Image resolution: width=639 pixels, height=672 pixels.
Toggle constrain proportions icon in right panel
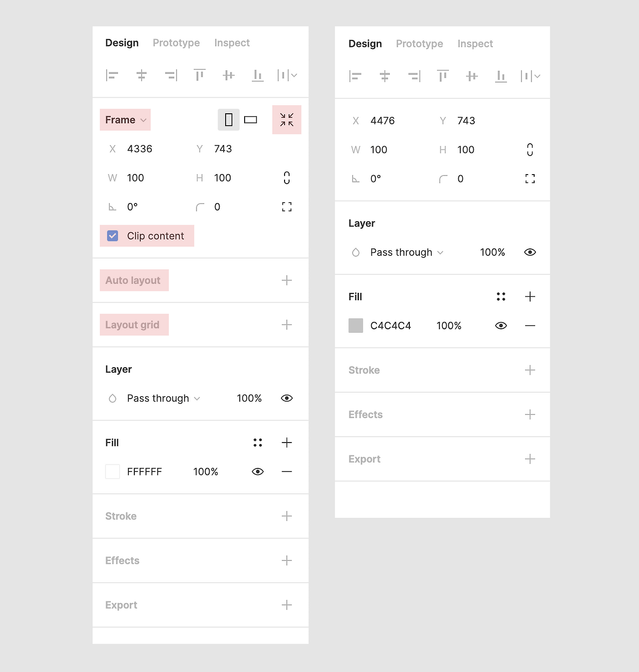click(x=530, y=150)
